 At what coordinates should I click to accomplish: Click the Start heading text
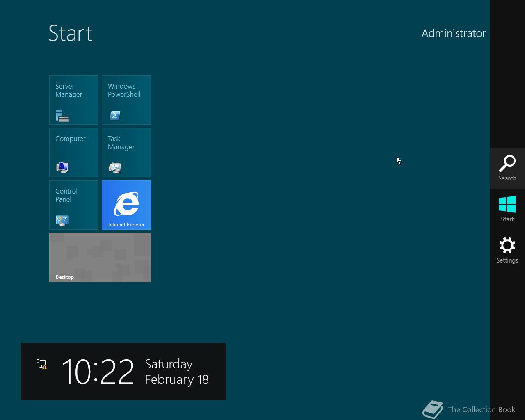(71, 33)
